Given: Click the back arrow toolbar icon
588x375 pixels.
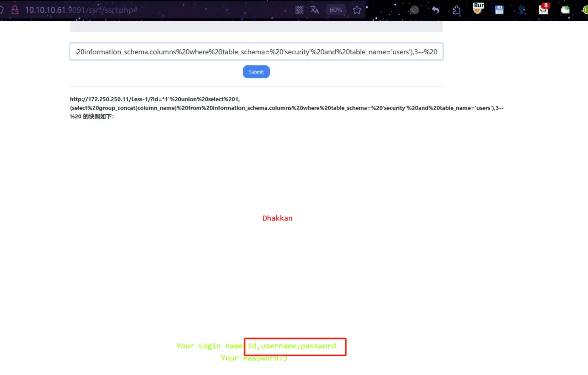Looking at the screenshot, I should click(436, 10).
